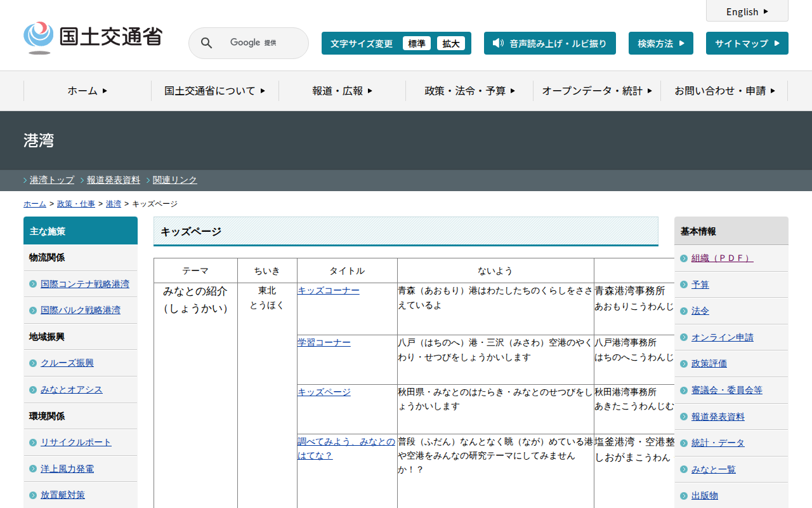The image size is (812, 508).
Task: Open the サイトマップ button
Action: click(x=747, y=43)
